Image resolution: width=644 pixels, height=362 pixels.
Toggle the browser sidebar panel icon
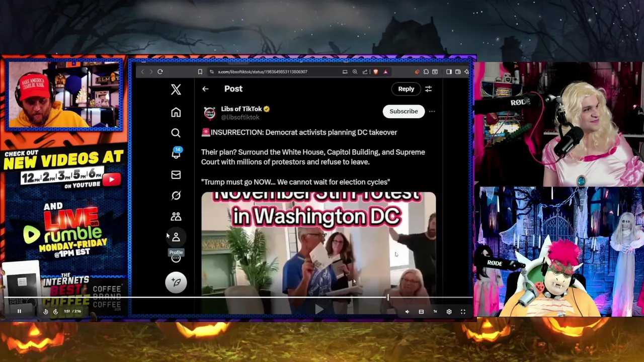(x=449, y=71)
